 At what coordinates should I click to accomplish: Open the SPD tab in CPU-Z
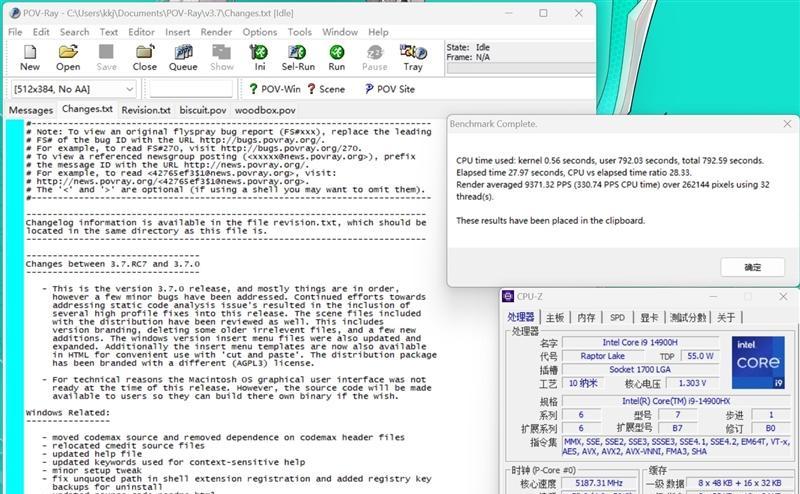coord(617,317)
